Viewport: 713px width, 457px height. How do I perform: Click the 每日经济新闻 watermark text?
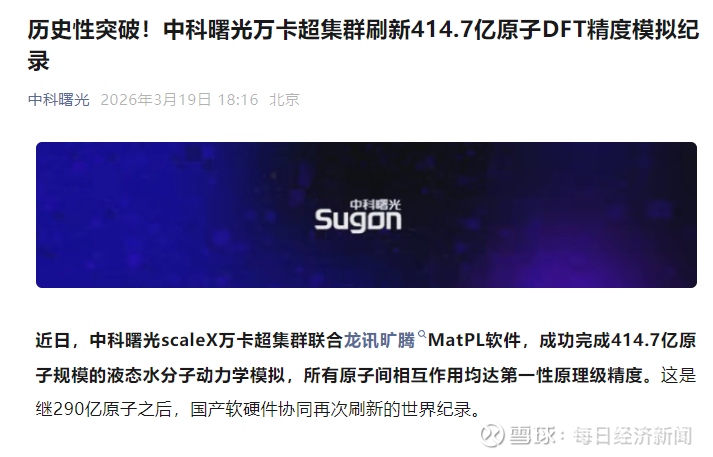coord(633,436)
